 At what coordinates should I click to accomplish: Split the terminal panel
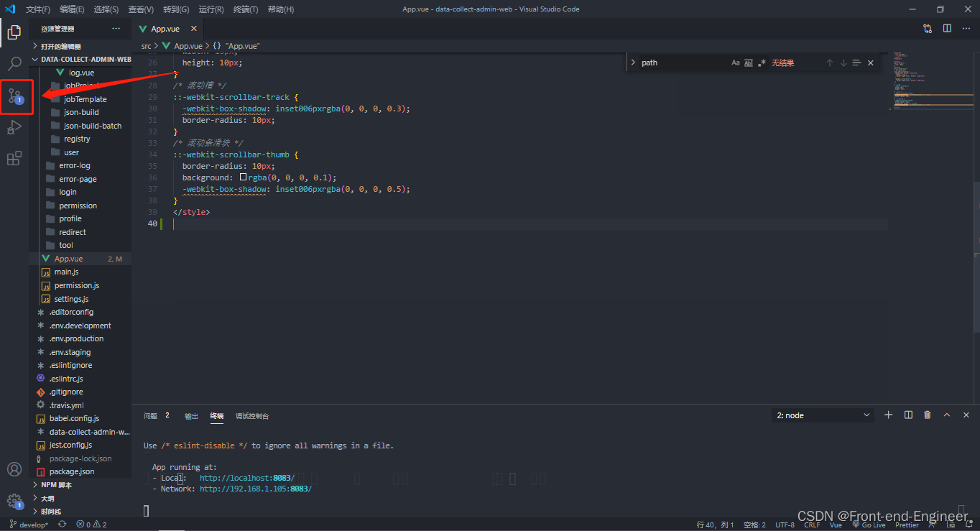908,415
